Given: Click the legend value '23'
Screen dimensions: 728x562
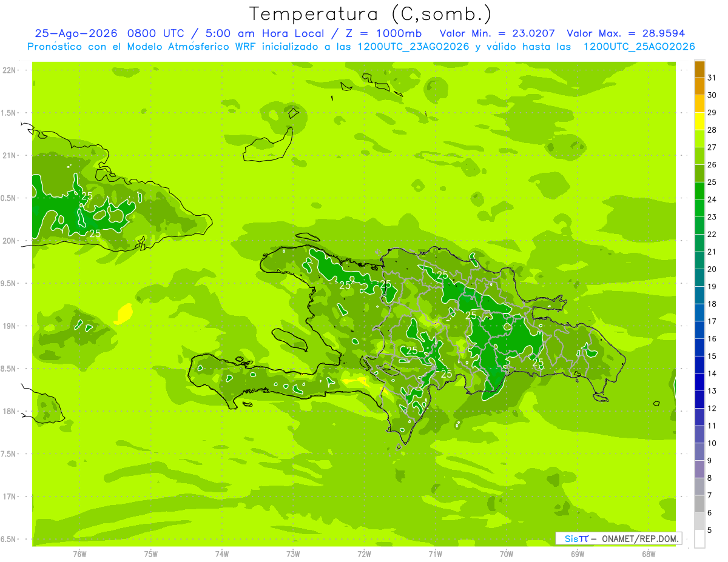Looking at the screenshot, I should pos(712,217).
